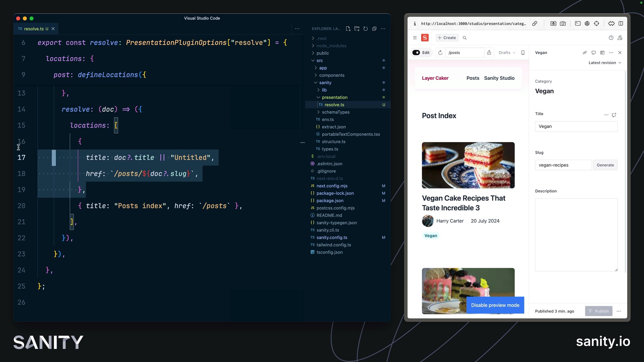Click the Vegan category tag on post
Screen dimensions: 644x362
430,236
